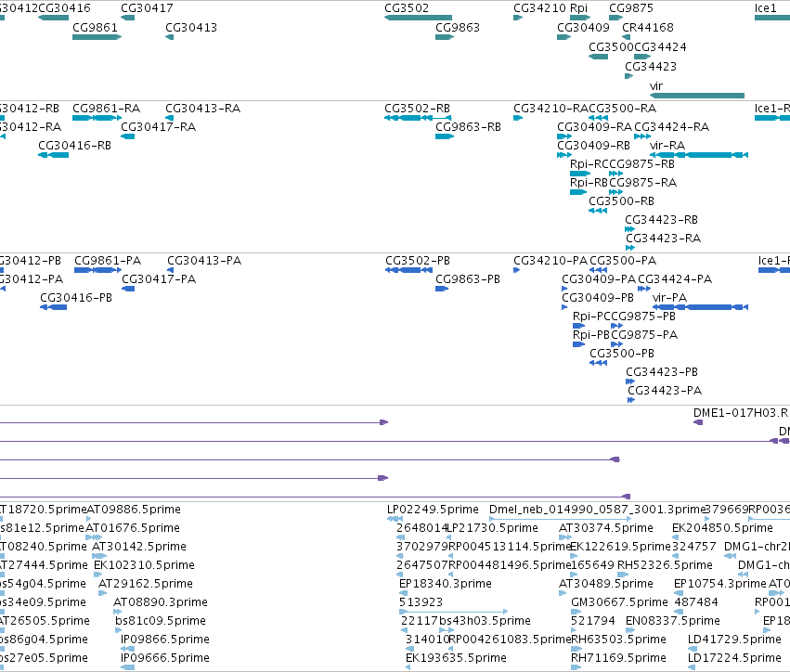Select transcript CG34210-RA
Screen dimensions: 790x672
(x=518, y=118)
